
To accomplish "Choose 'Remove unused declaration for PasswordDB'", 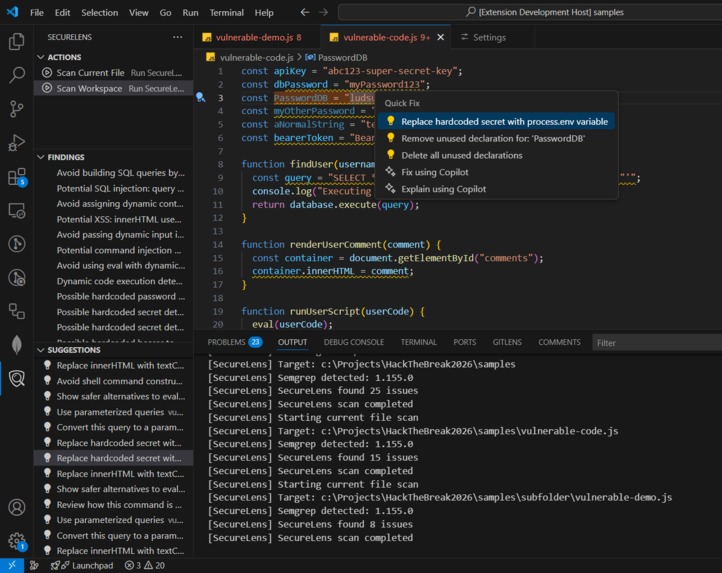I will 496,138.
